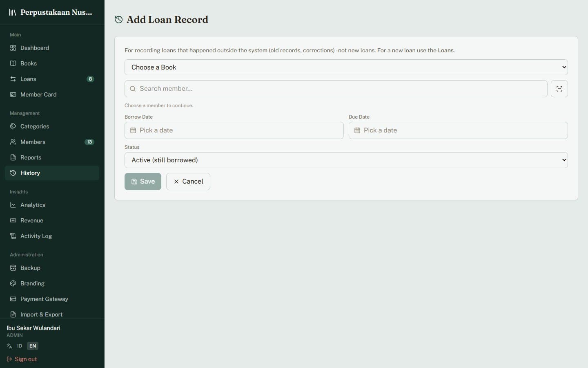Click the Payment Gateway card icon
Screen dimensions: 588x368
pos(13,299)
